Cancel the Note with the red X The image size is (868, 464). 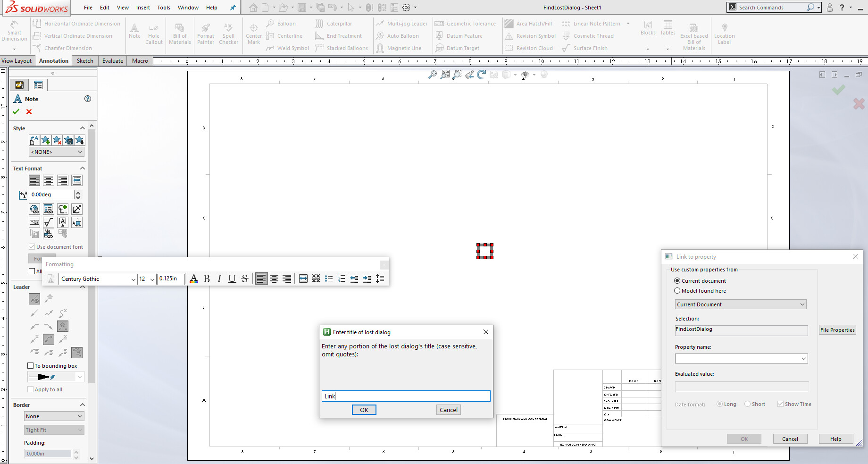(29, 112)
